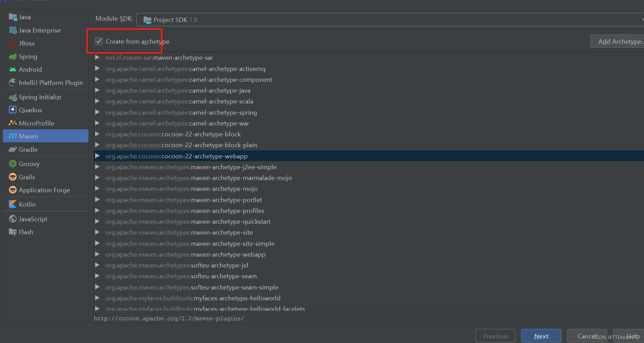
Task: Select camel-archetype-spring archetype row
Action: (369, 112)
